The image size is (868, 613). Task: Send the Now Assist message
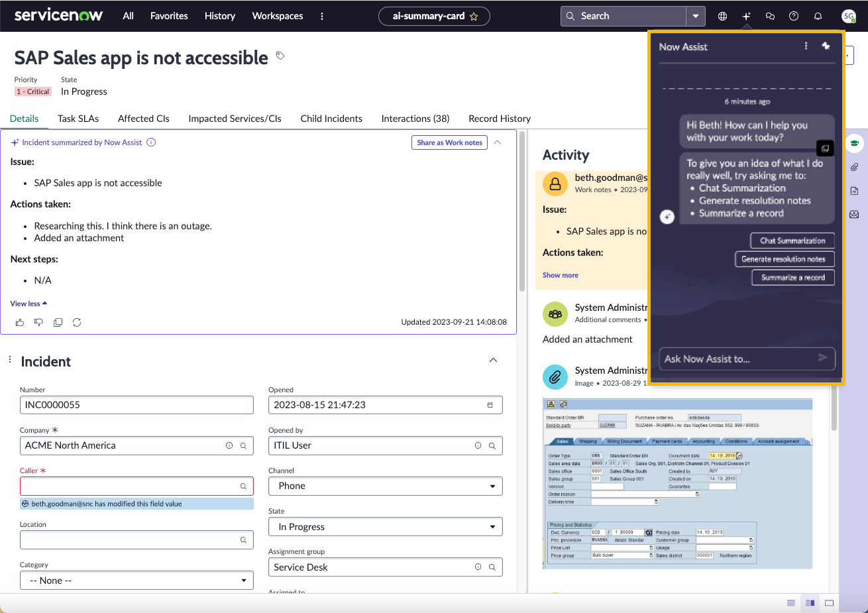pyautogui.click(x=823, y=358)
